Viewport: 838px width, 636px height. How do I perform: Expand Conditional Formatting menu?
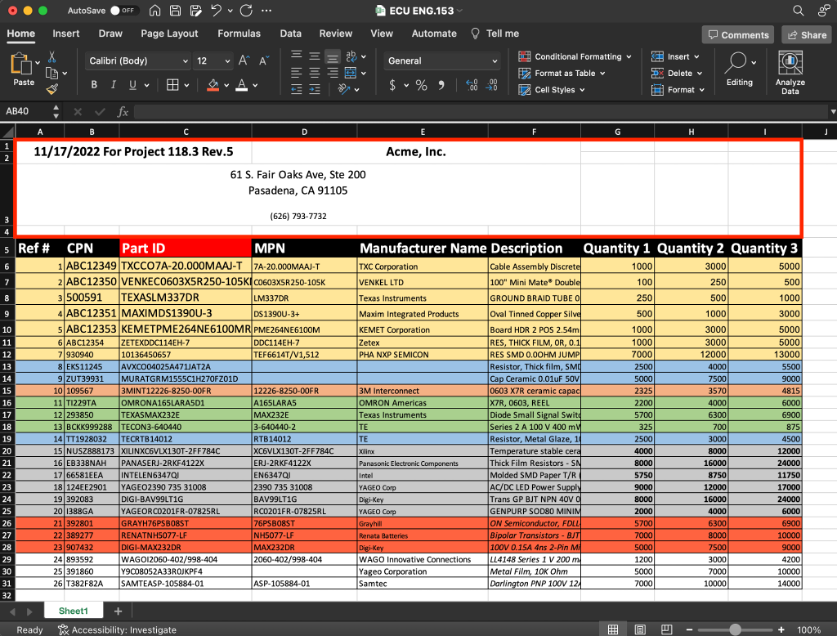pos(575,57)
